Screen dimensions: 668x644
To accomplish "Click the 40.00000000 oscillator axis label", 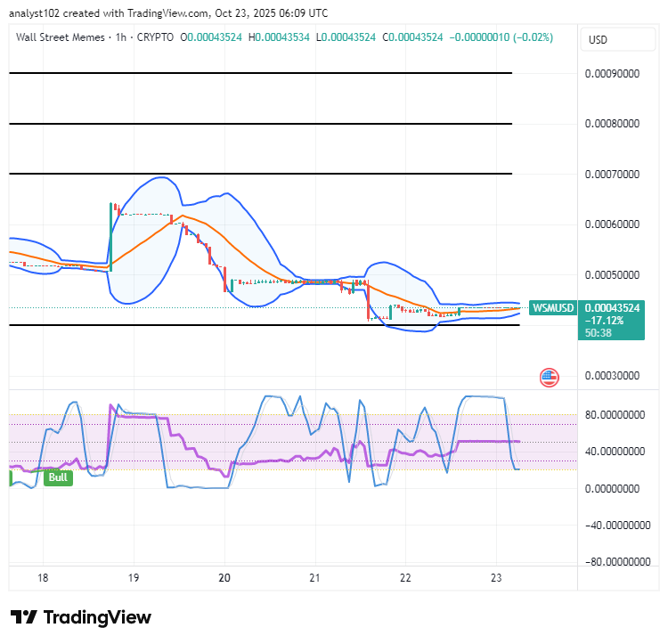I will click(615, 451).
